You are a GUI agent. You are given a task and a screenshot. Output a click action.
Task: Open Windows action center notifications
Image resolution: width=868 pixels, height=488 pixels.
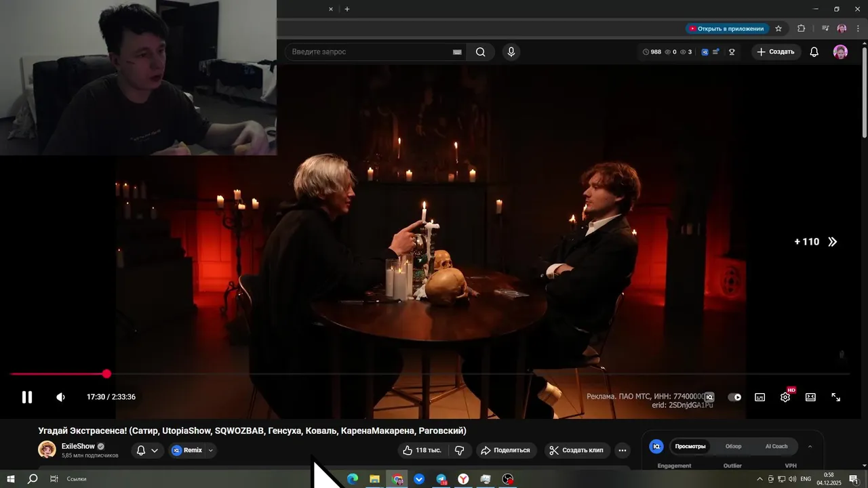coord(853,479)
